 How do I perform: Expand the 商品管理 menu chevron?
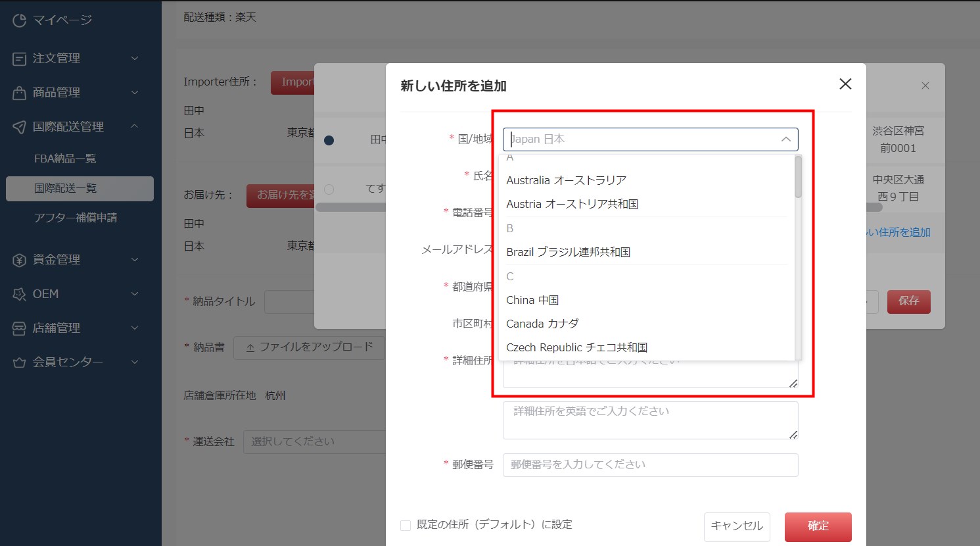(135, 93)
